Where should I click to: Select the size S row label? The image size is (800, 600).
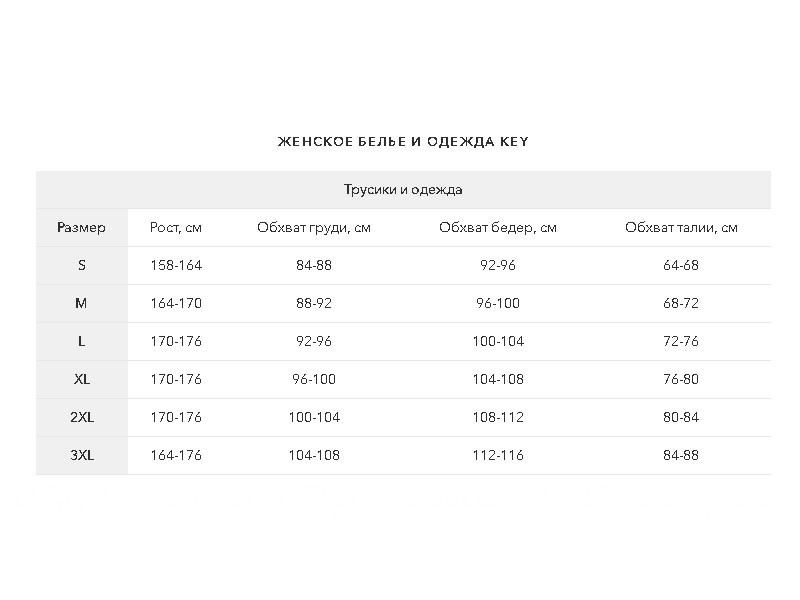[x=82, y=265]
